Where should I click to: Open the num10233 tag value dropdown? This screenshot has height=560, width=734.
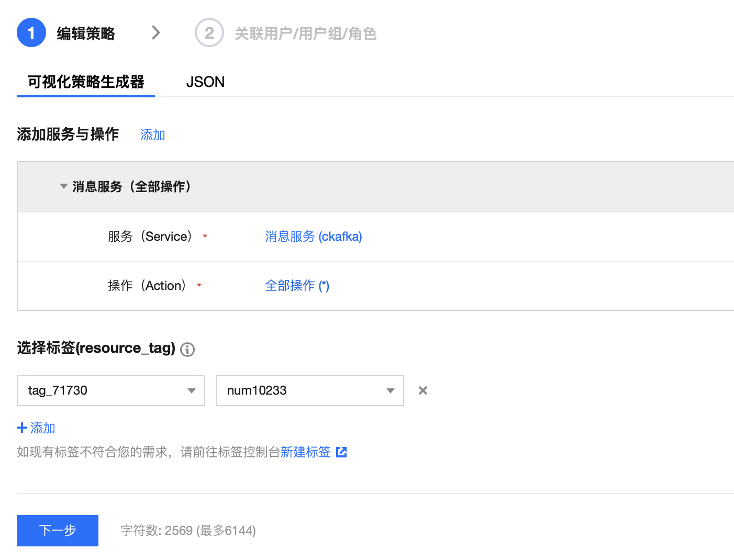click(310, 390)
